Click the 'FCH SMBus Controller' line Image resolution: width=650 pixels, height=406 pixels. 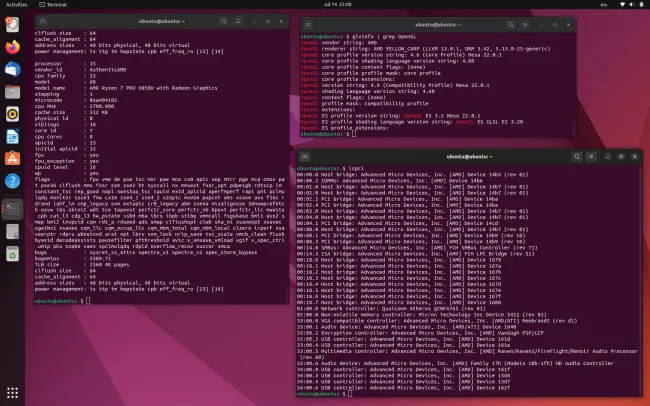coord(417,248)
